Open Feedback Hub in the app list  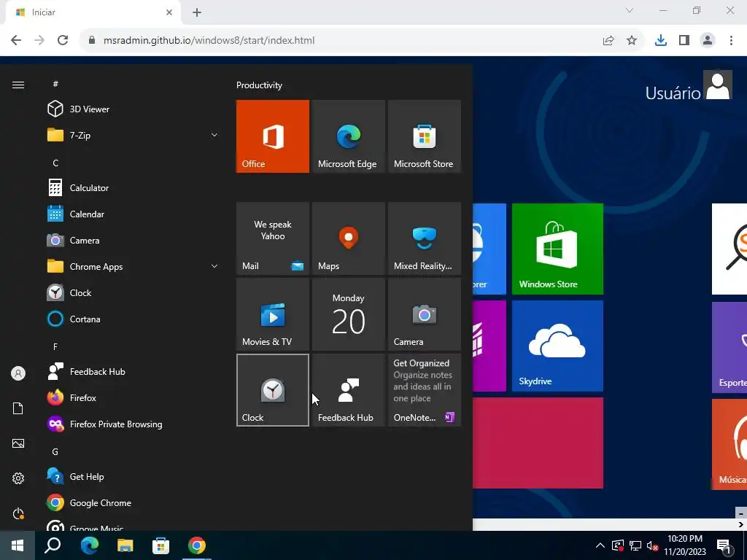click(86, 371)
